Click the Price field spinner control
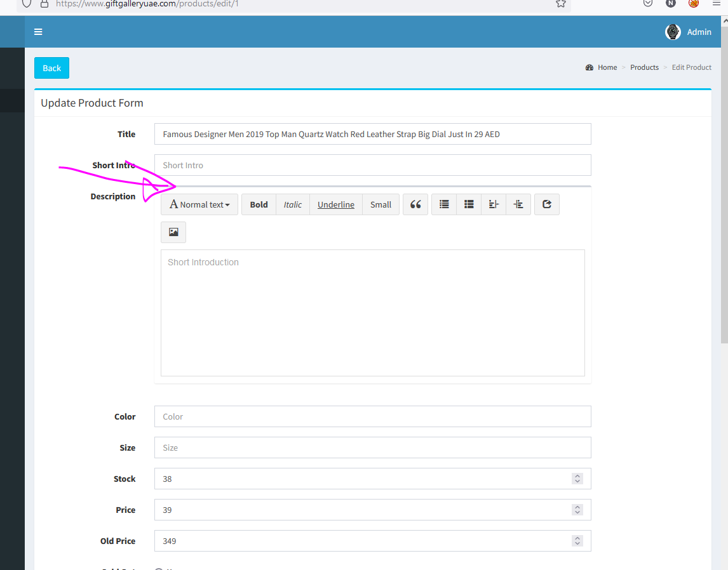Screen dimensions: 728x570 (x=577, y=510)
